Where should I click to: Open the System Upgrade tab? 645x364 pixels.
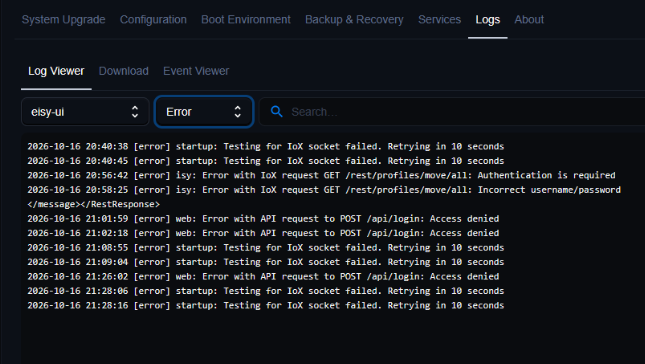click(63, 20)
